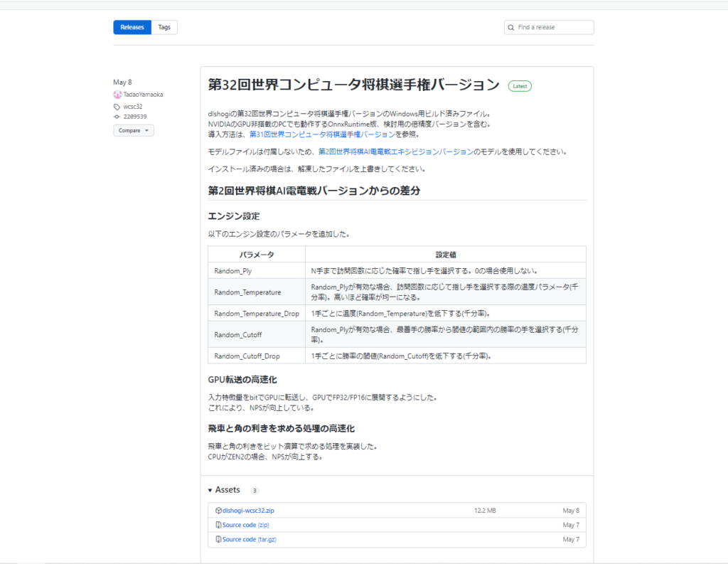
Task: Select the Releases tab
Action: coord(132,28)
